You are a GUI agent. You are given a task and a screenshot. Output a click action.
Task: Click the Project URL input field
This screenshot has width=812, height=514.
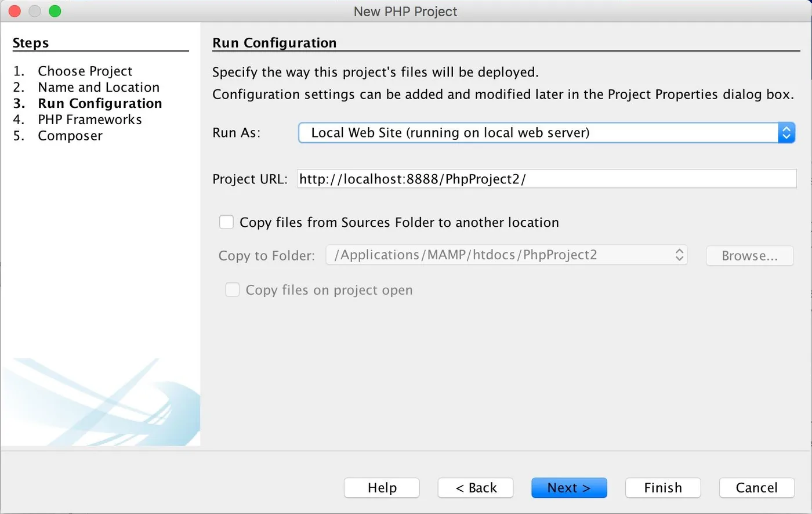[x=547, y=179]
